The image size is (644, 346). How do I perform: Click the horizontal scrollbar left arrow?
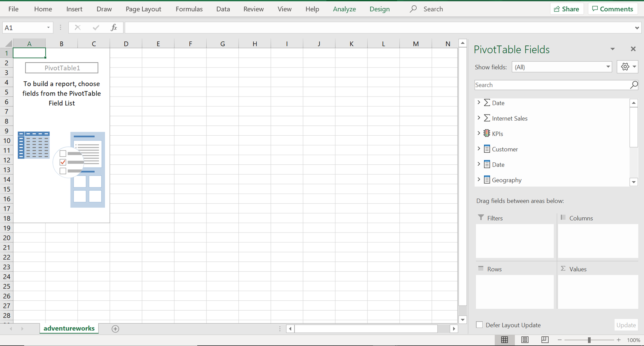tap(290, 329)
